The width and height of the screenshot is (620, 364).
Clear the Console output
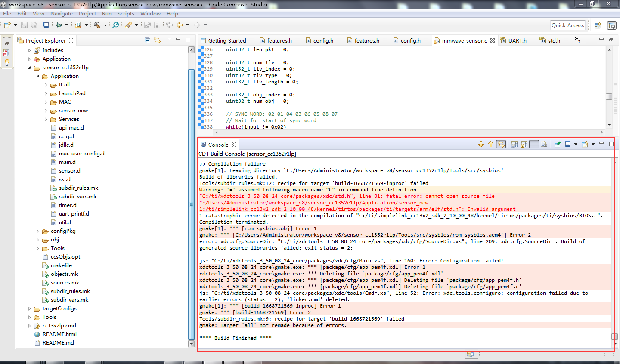pos(545,144)
